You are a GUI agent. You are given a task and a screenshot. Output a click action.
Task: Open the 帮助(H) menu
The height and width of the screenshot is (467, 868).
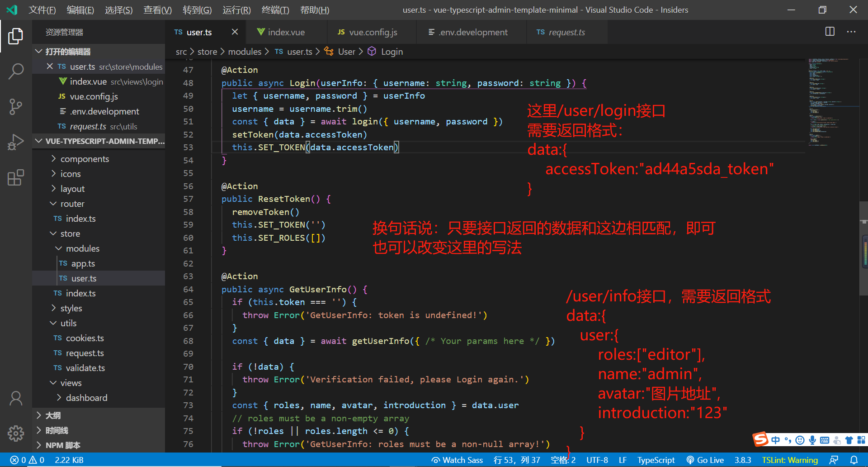[315, 10]
